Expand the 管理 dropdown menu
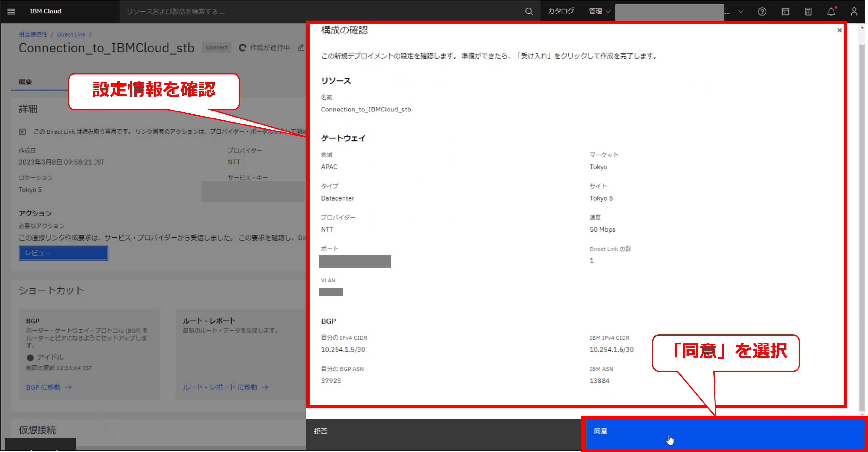The height and width of the screenshot is (452, 868). click(x=599, y=12)
